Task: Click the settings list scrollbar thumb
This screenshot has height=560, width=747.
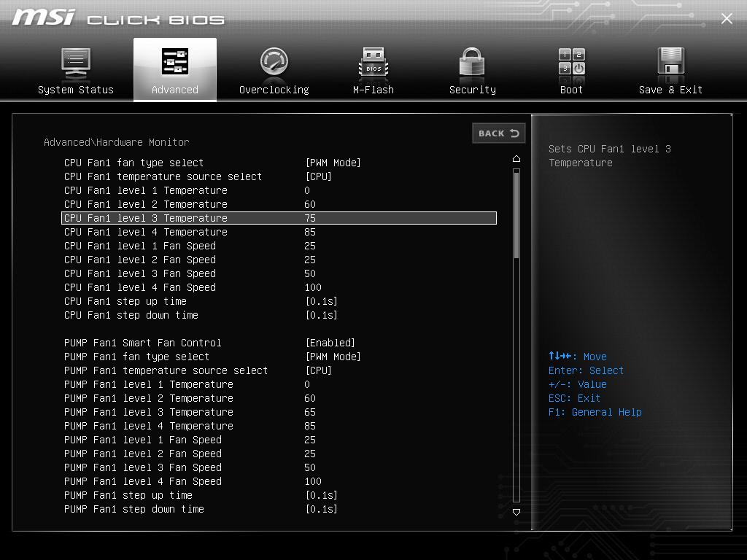Action: [x=516, y=215]
